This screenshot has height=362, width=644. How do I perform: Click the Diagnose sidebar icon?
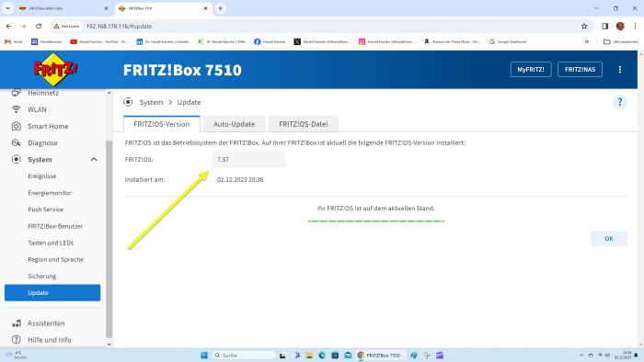[x=16, y=142]
